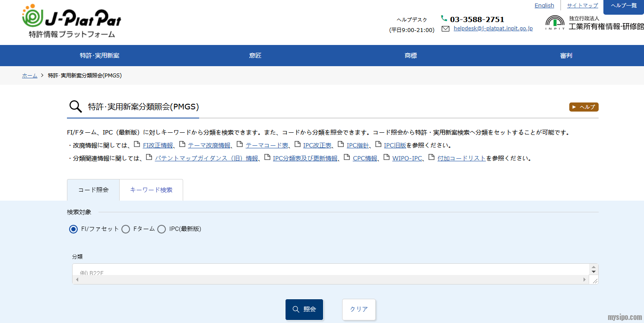The image size is (644, 323).
Task: Click the document icon before WIPO-IPC
Action: coord(386,157)
